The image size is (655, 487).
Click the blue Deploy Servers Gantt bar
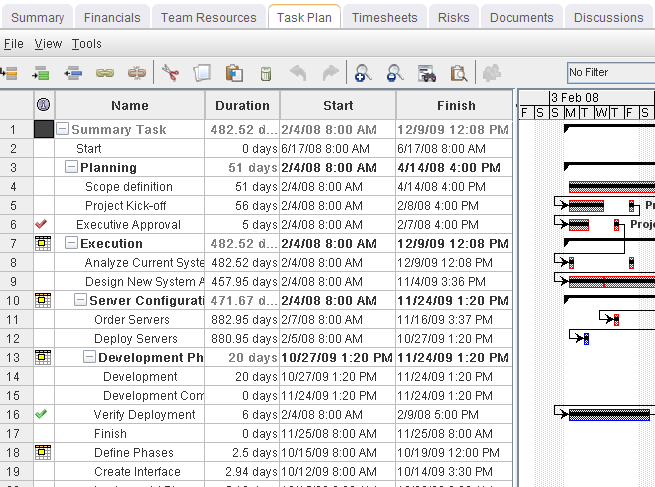pyautogui.click(x=586, y=339)
